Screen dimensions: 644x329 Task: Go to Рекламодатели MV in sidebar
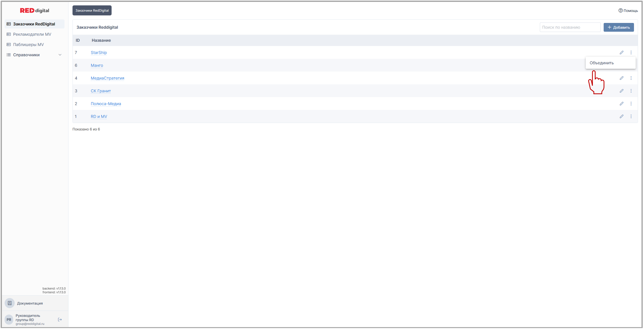(x=32, y=34)
